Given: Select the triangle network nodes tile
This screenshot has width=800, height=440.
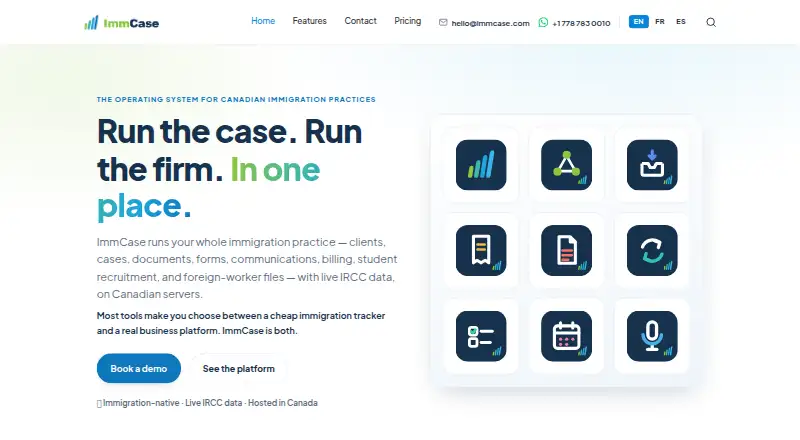Looking at the screenshot, I should [566, 165].
